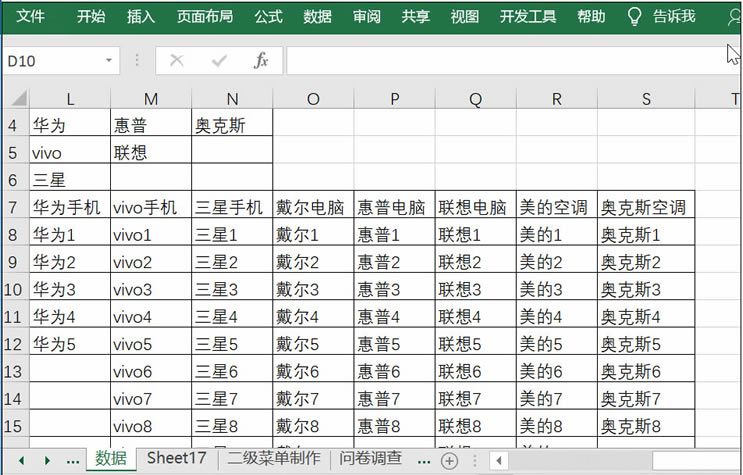The image size is (743, 475).
Task: Select column S header
Action: (x=646, y=99)
